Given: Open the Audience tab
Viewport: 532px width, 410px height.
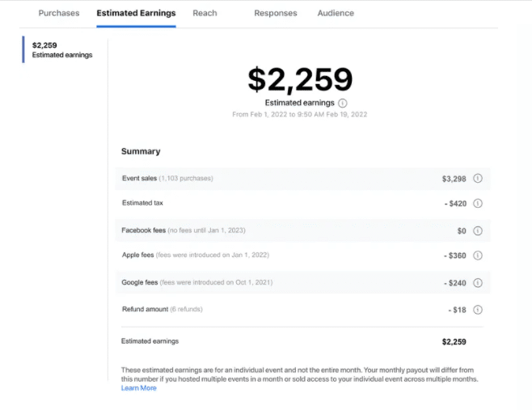Looking at the screenshot, I should [336, 13].
